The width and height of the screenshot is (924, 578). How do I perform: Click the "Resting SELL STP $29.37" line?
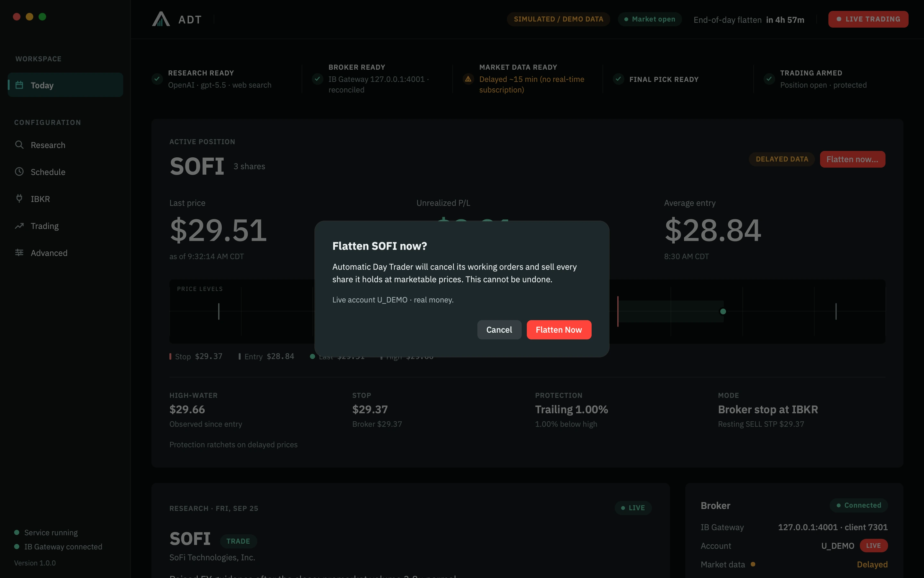click(x=761, y=424)
